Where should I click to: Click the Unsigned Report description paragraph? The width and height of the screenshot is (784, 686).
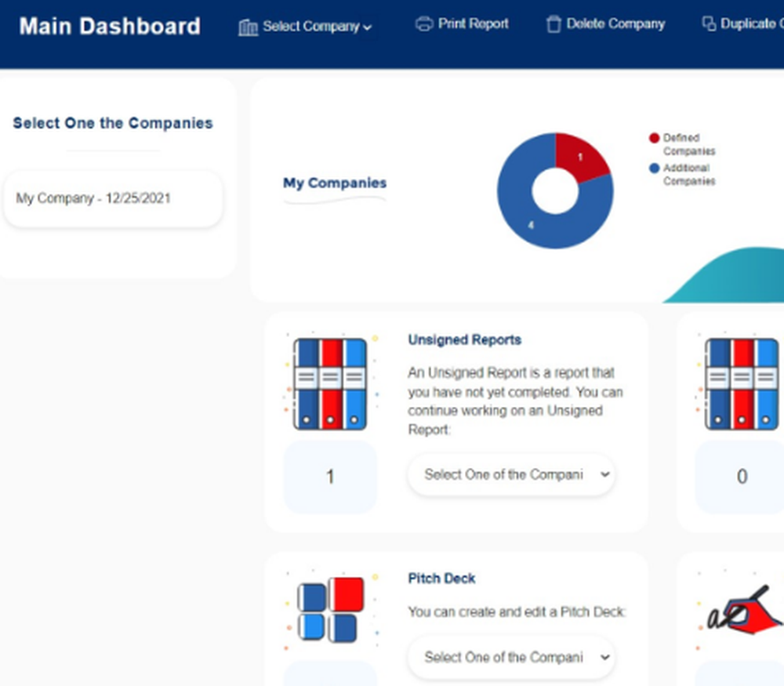[x=516, y=401]
